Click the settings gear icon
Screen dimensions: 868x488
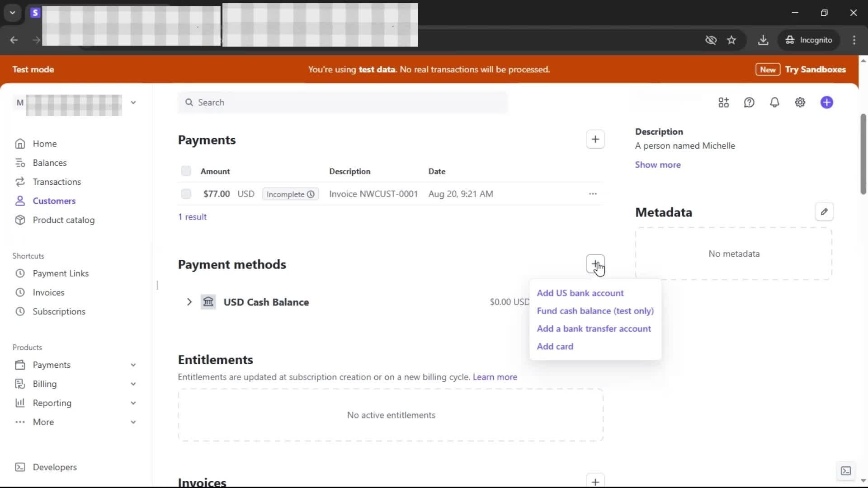coord(800,103)
